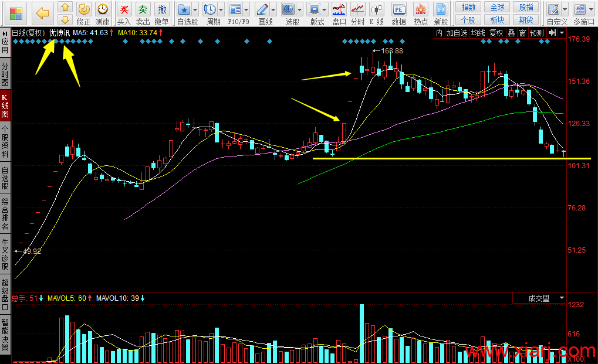Click the 期货 futures button
The height and width of the screenshot is (364, 598).
tap(526, 20)
